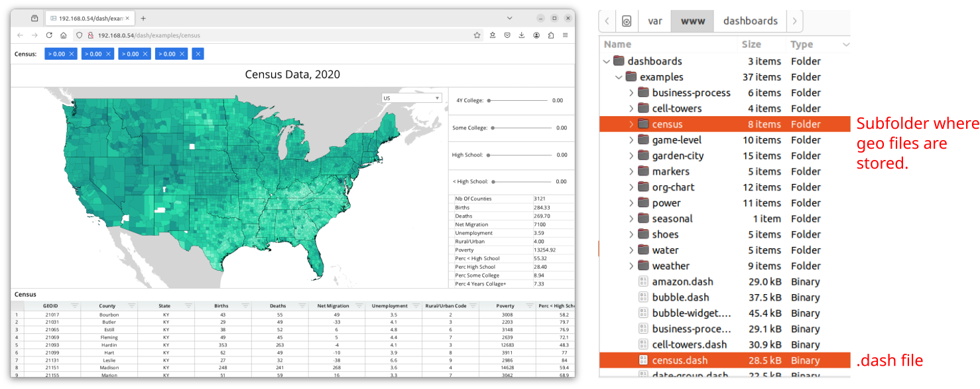Bookmark this page with the star icon
This screenshot has height=389, width=980.
(477, 35)
